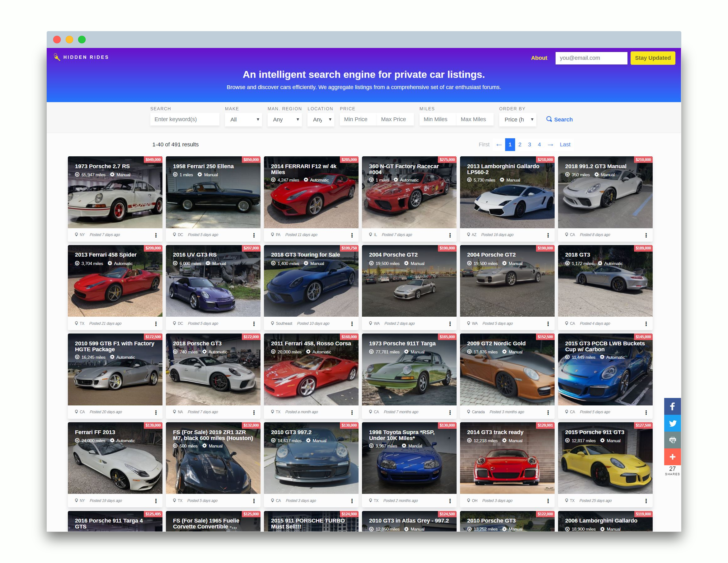Click the print icon in share bar
The height and width of the screenshot is (563, 728).
pos(672,440)
